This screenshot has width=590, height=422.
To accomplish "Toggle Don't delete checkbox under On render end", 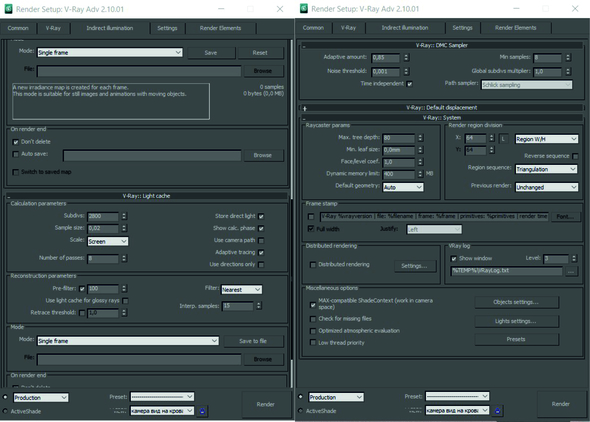I will (x=15, y=142).
